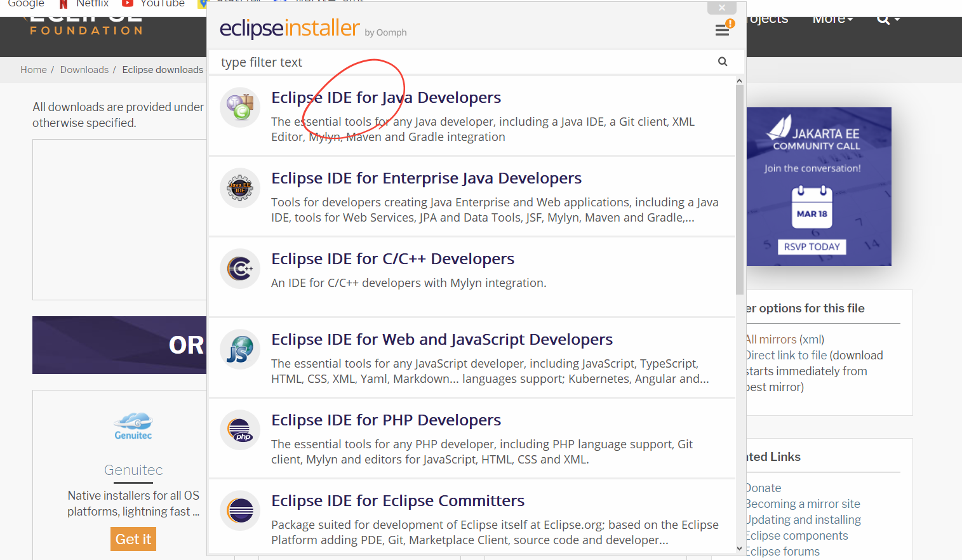This screenshot has width=962, height=560.
Task: Click the Direct link to file link
Action: click(787, 356)
